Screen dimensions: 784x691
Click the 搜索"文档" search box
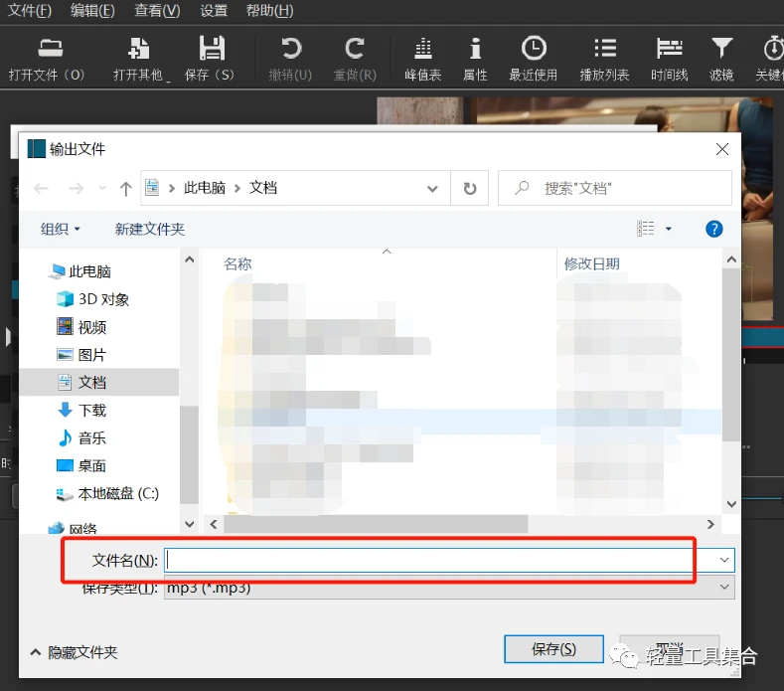(615, 188)
